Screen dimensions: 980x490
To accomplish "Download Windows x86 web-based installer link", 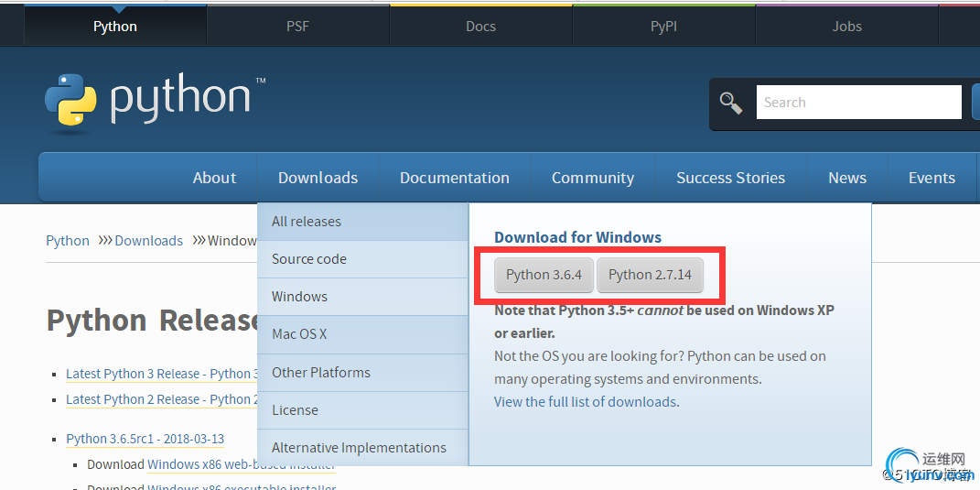I will pyautogui.click(x=242, y=464).
